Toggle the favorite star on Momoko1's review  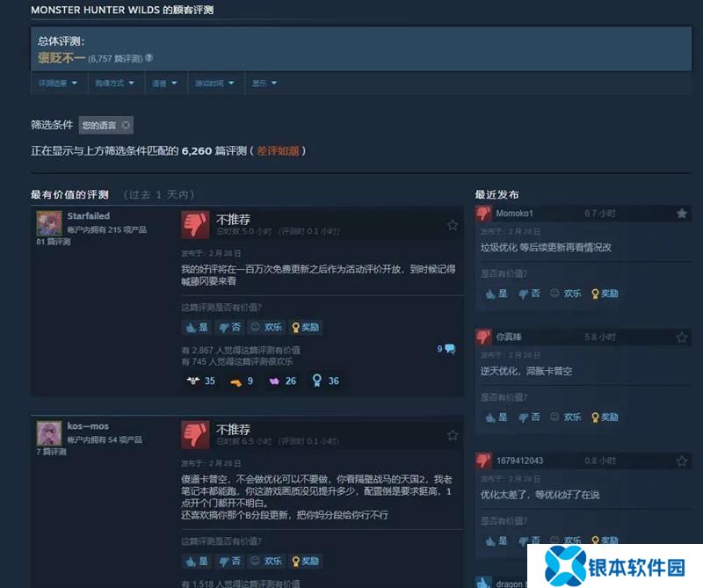[x=682, y=214]
